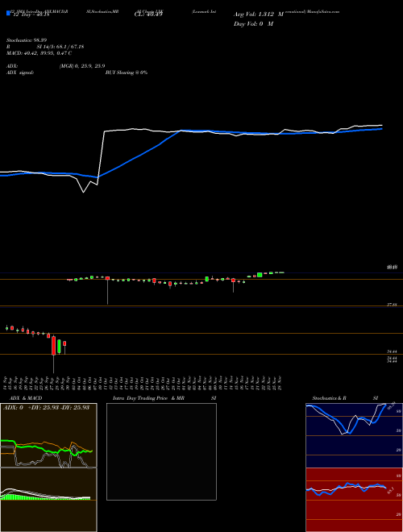Image resolution: width=403 pixels, height=532 pixels.
Task: Open the ADX indicator chart panel
Action: [48, 435]
